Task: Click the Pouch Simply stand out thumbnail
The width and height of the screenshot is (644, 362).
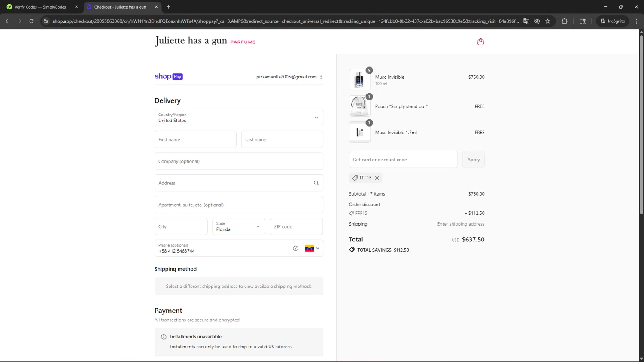Action: pos(360,106)
